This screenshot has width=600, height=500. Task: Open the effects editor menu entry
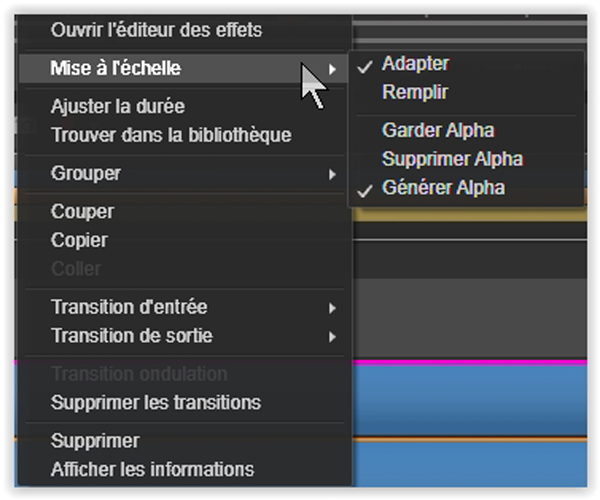click(x=157, y=30)
